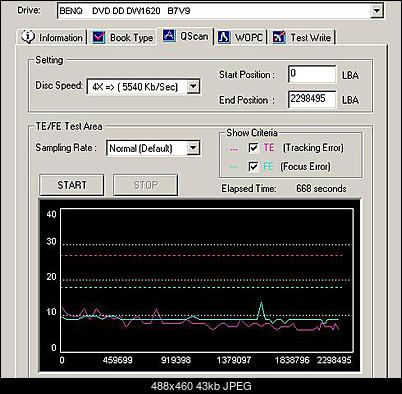
Task: Click the 'Drive:' label
Action: click(29, 10)
